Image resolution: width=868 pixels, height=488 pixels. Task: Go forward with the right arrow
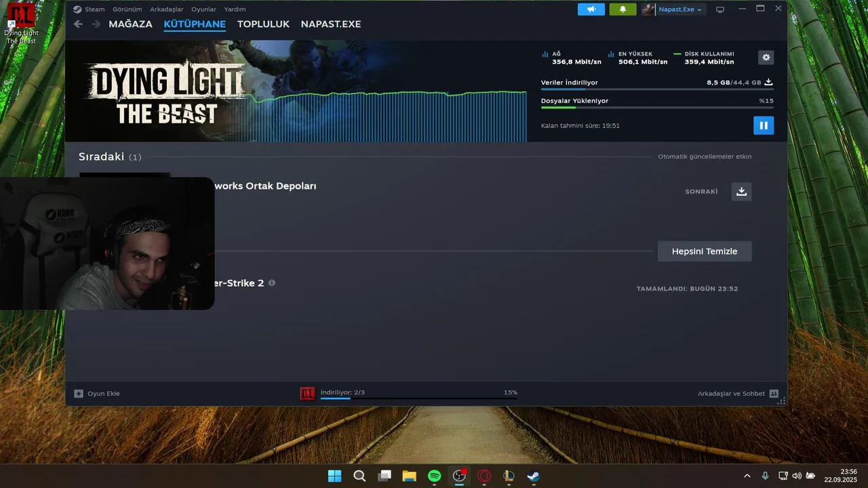pos(96,24)
